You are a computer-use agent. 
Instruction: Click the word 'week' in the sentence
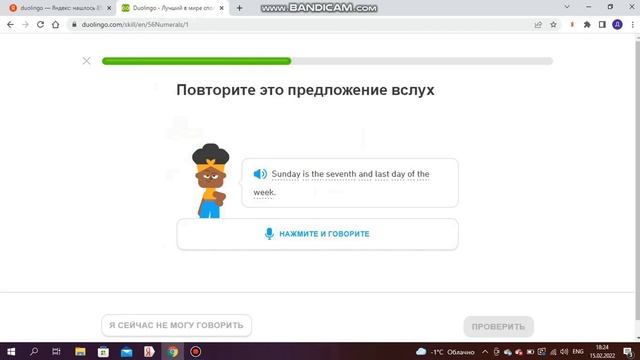point(263,192)
